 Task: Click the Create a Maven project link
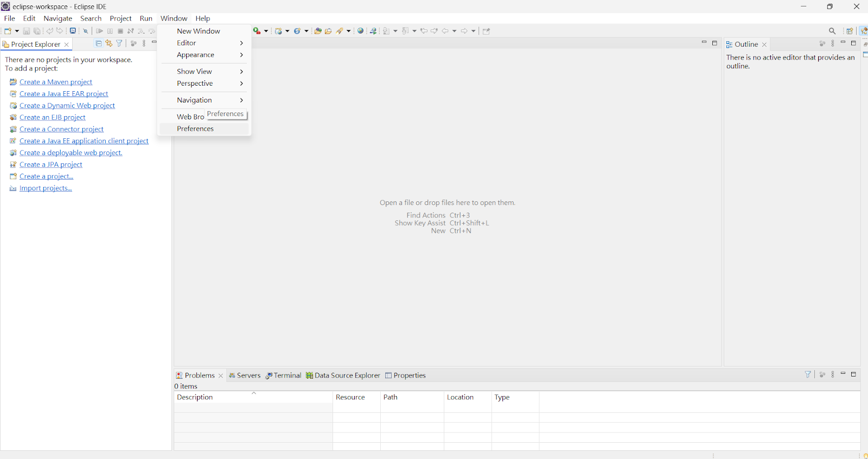(56, 82)
